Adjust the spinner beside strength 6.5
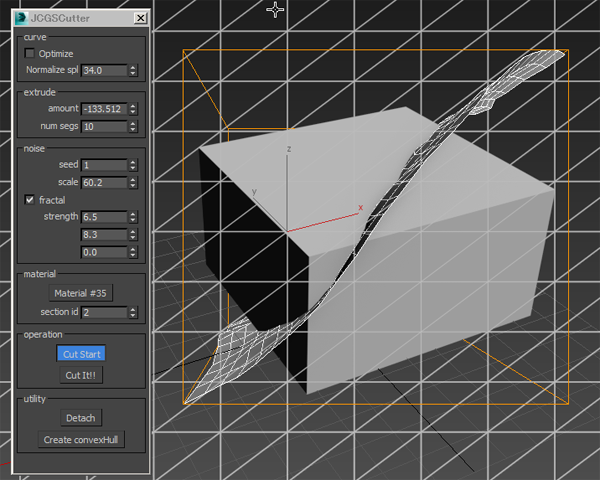The height and width of the screenshot is (480, 600). (133, 217)
